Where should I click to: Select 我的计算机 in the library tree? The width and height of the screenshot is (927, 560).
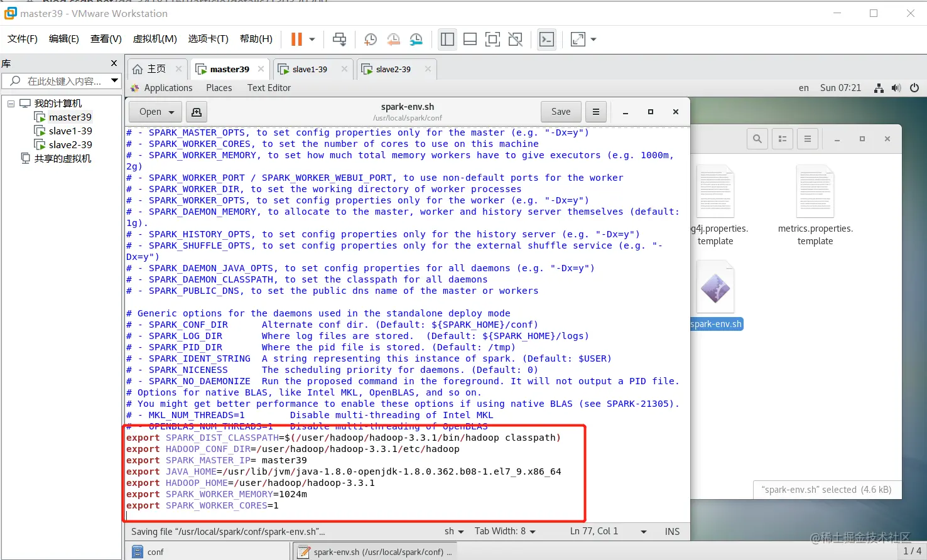point(58,104)
